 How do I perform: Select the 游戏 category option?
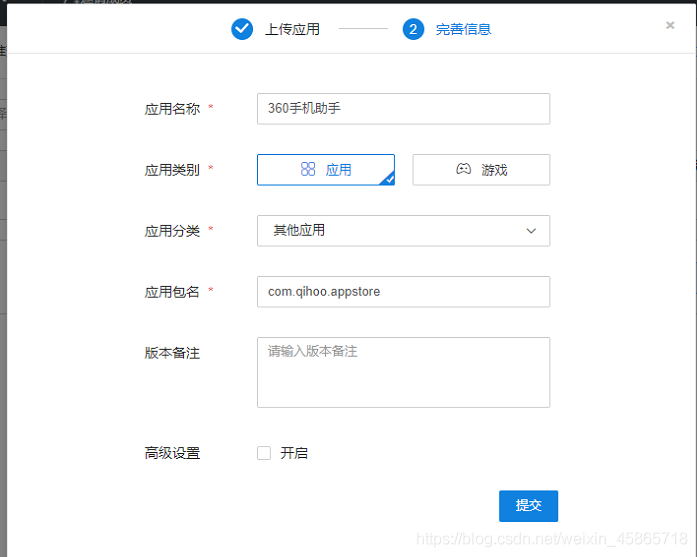pyautogui.click(x=481, y=170)
